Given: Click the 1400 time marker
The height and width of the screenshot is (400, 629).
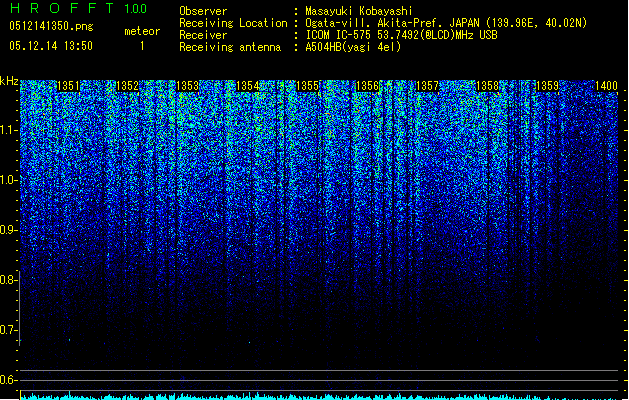Looking at the screenshot, I should coord(606,86).
